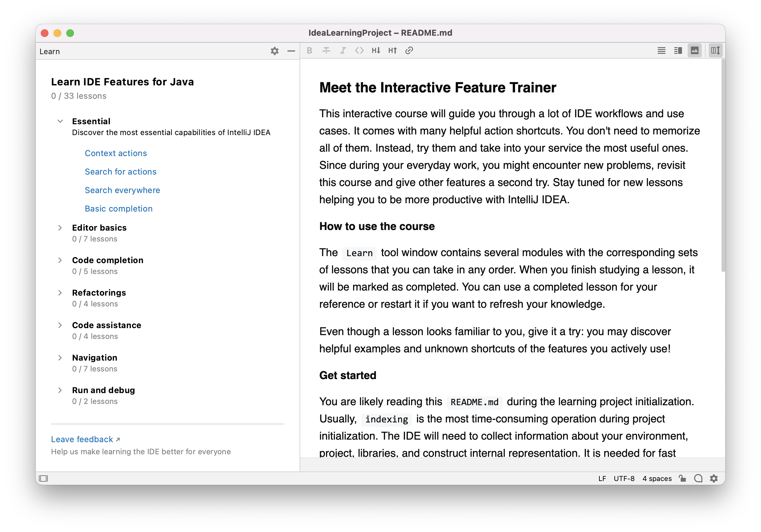
Task: Increase header level with the H-up icon
Action: (392, 51)
